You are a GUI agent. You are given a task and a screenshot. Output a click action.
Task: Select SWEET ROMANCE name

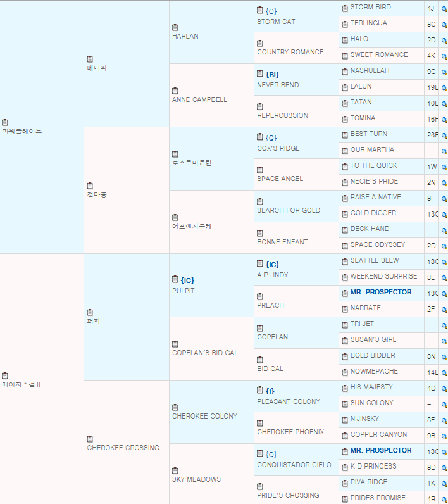pyautogui.click(x=379, y=54)
